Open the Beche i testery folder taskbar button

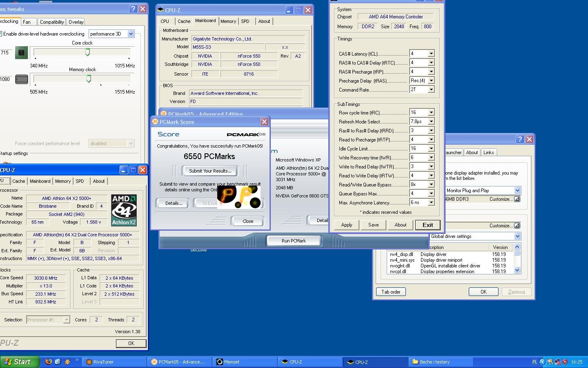441,362
